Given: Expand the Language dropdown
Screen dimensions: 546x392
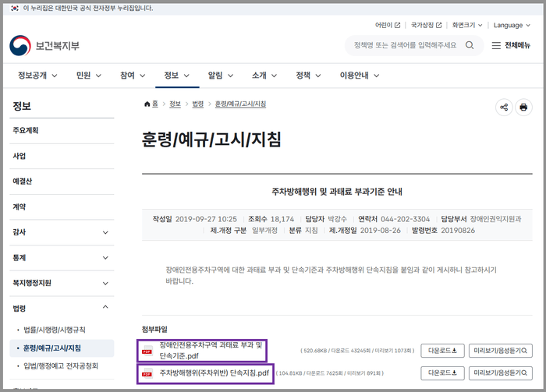Looking at the screenshot, I should (x=511, y=25).
